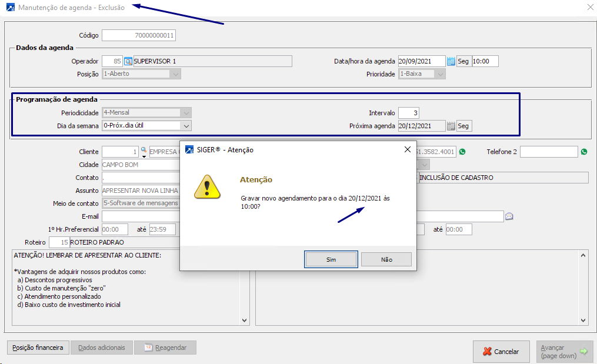Click the ROTEIRO PADRAO text
The width and height of the screenshot is (597, 364).
click(x=97, y=242)
